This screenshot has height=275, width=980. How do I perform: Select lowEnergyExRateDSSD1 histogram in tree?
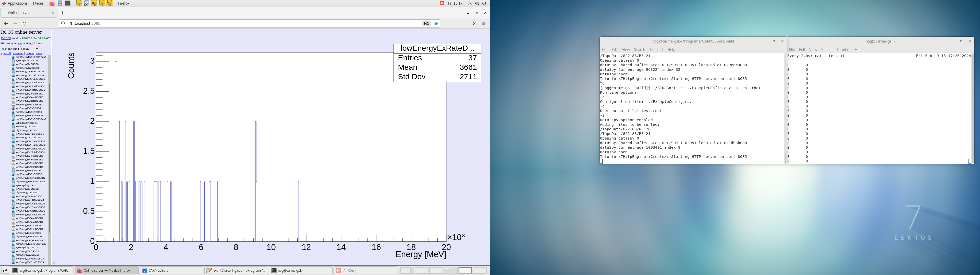pyautogui.click(x=29, y=167)
